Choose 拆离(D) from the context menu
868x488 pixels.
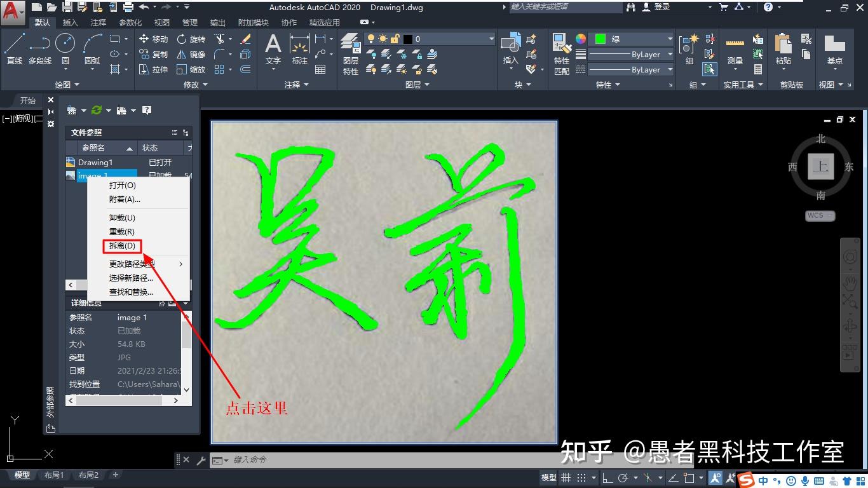coord(121,246)
